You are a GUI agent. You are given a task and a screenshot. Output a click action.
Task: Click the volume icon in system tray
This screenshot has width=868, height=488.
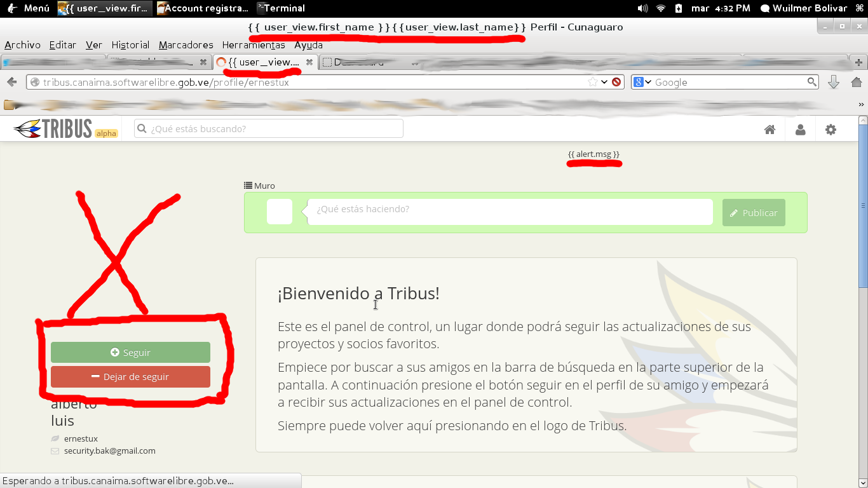(x=642, y=8)
